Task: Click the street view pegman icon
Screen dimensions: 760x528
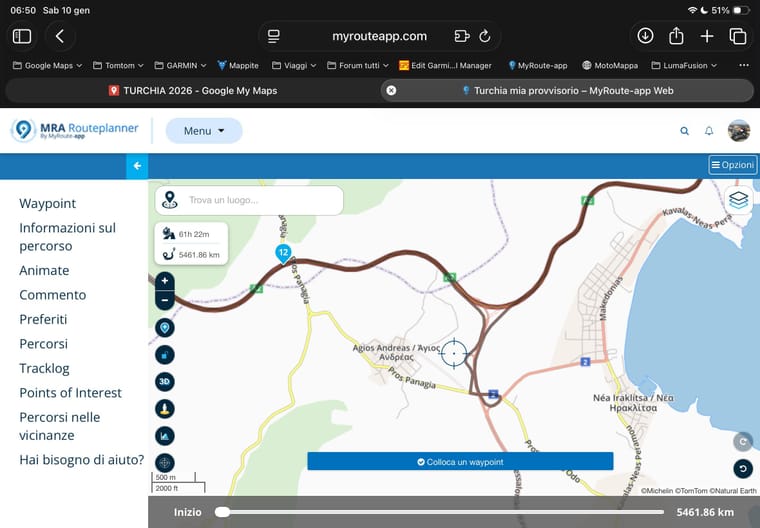Action: pos(165,408)
